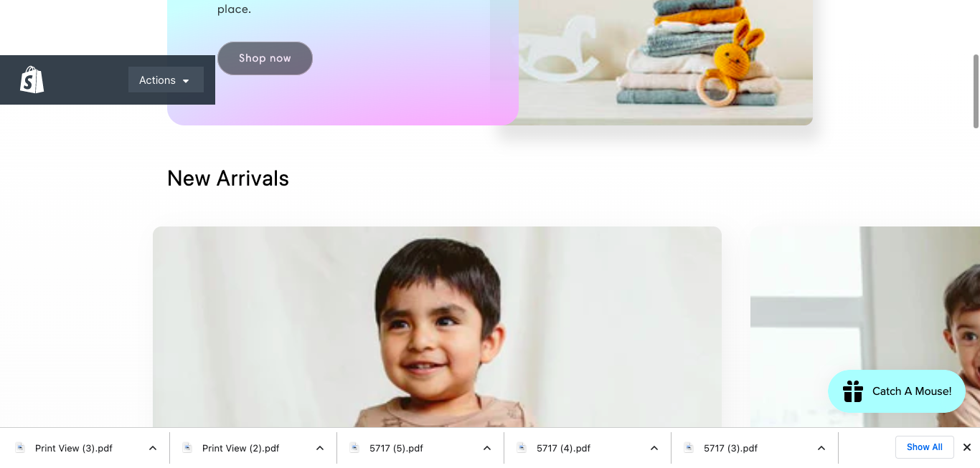Image resolution: width=980 pixels, height=468 pixels.
Task: Open the Catch A Mouse! rewards widget
Action: click(897, 391)
